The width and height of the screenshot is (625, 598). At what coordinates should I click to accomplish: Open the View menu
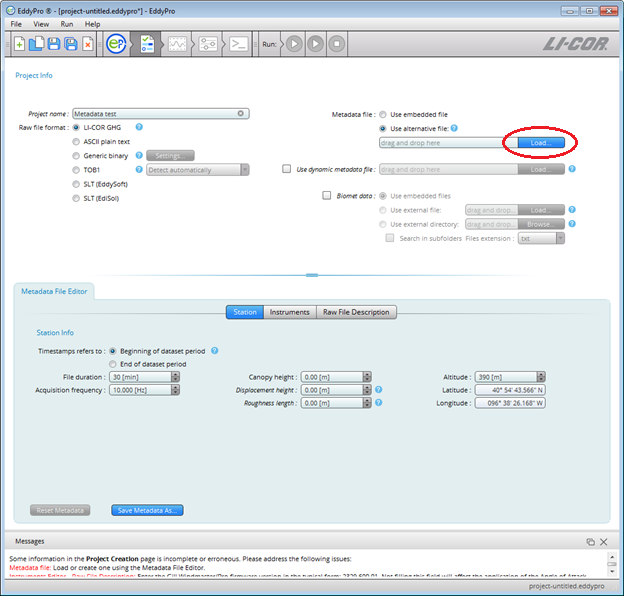(41, 24)
